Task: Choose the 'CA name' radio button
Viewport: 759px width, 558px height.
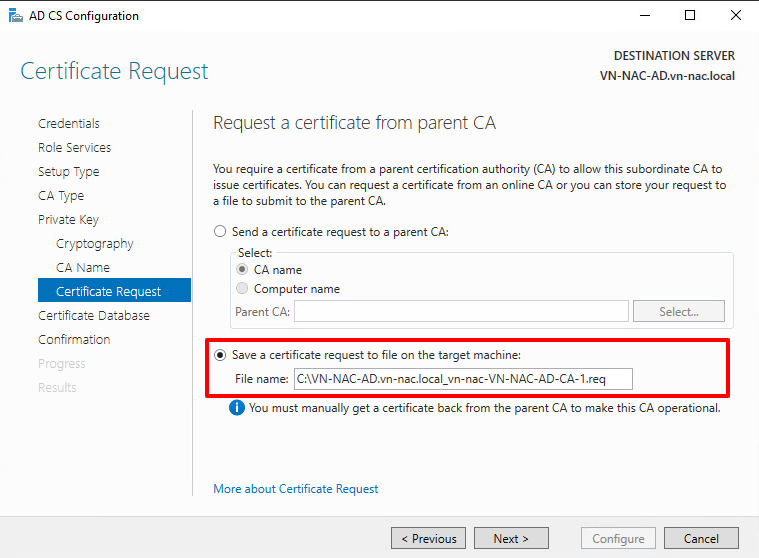Action: (x=243, y=270)
